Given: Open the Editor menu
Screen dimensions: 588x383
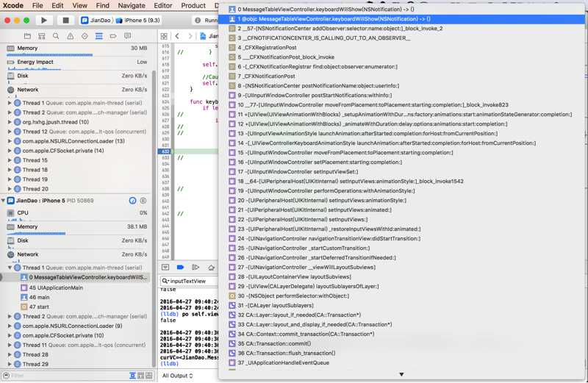Looking at the screenshot, I should [163, 6].
